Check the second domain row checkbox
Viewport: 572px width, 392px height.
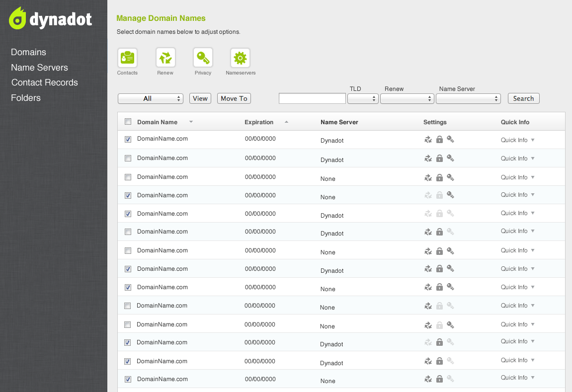click(x=128, y=158)
